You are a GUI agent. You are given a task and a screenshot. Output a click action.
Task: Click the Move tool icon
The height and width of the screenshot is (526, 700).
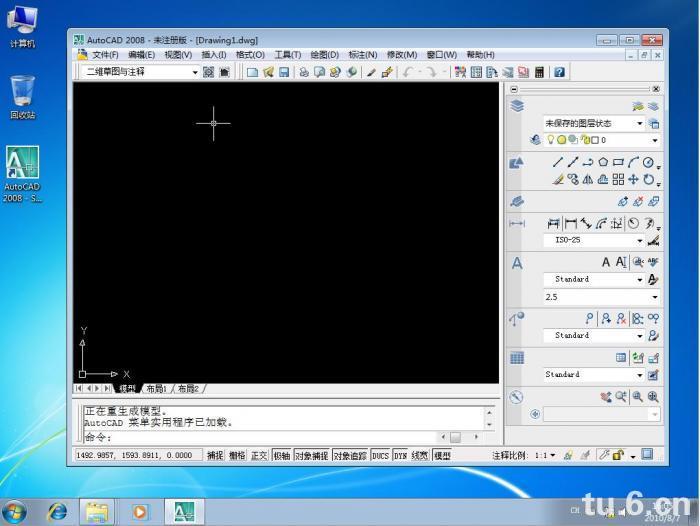(633, 180)
